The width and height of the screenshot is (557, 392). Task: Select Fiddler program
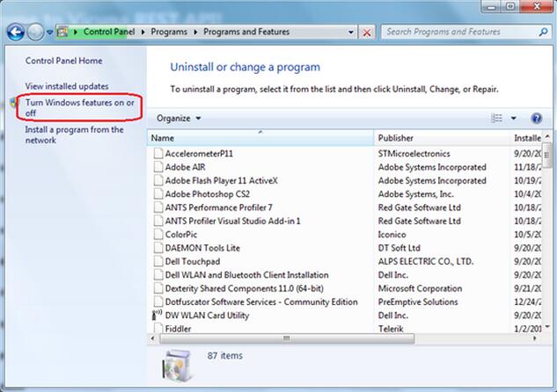tap(178, 329)
